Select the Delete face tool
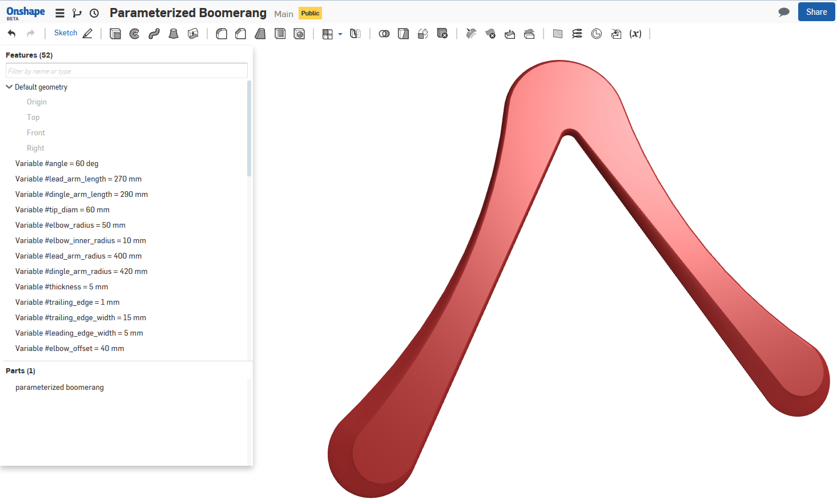Image resolution: width=837 pixels, height=504 pixels. (x=490, y=34)
